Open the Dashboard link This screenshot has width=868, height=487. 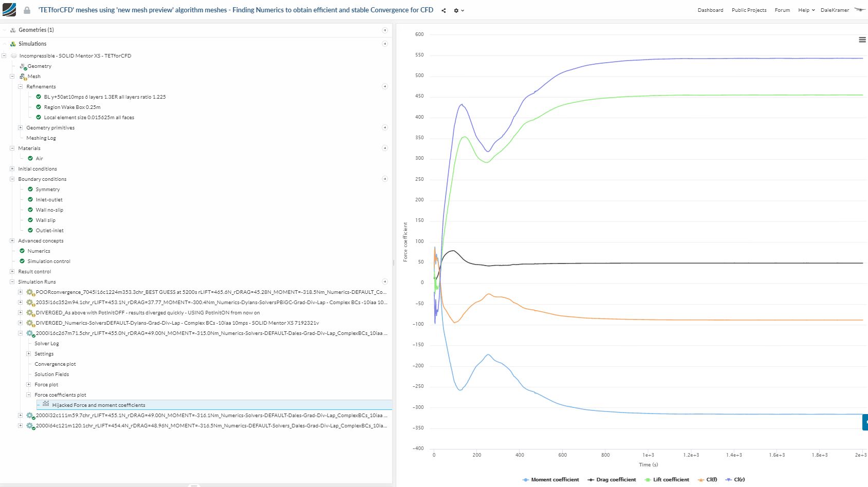710,10
